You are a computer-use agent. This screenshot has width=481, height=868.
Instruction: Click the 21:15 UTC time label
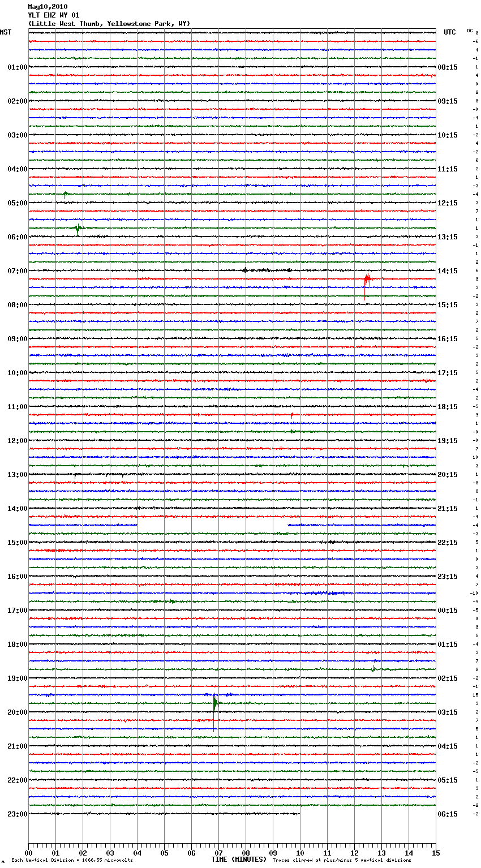point(448,509)
